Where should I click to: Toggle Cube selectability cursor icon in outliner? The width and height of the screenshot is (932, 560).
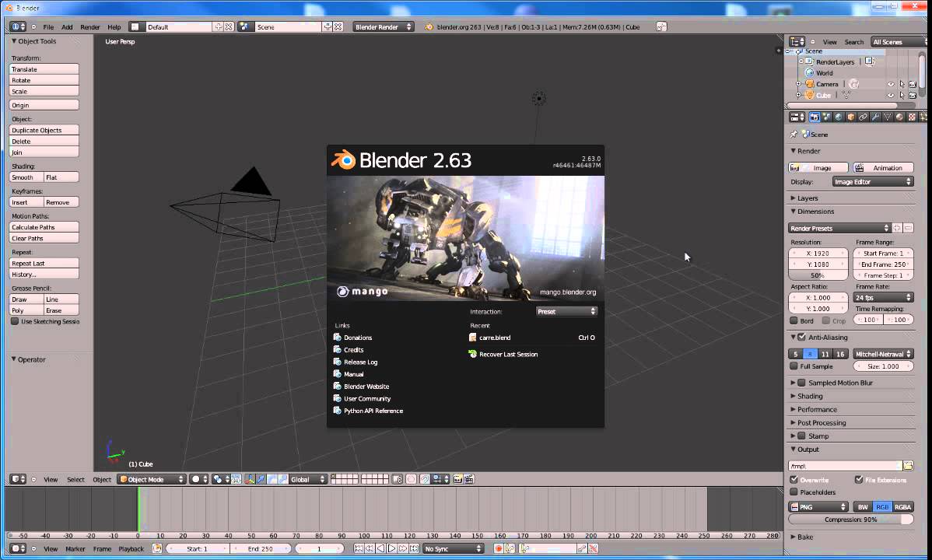pyautogui.click(x=902, y=95)
